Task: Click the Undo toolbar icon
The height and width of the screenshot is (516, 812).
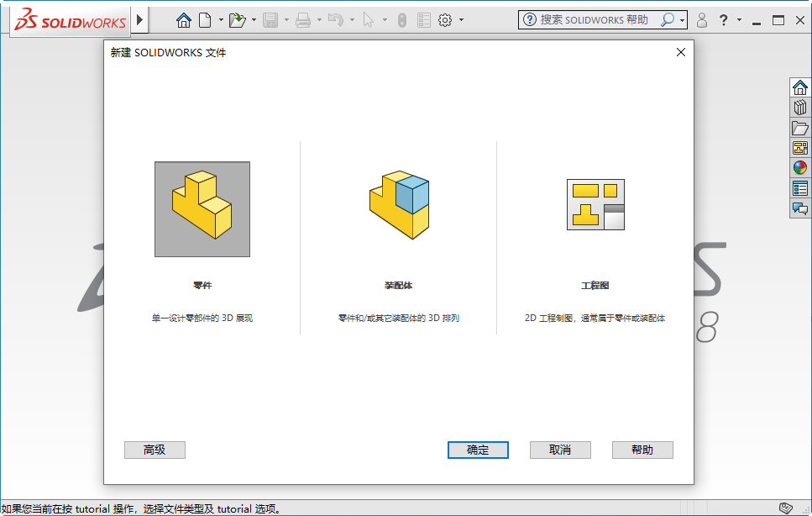Action: (336, 20)
